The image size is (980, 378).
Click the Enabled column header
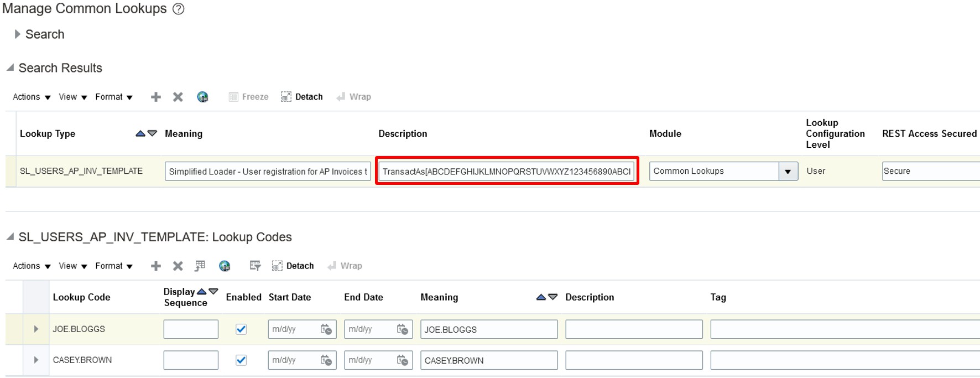click(x=244, y=297)
